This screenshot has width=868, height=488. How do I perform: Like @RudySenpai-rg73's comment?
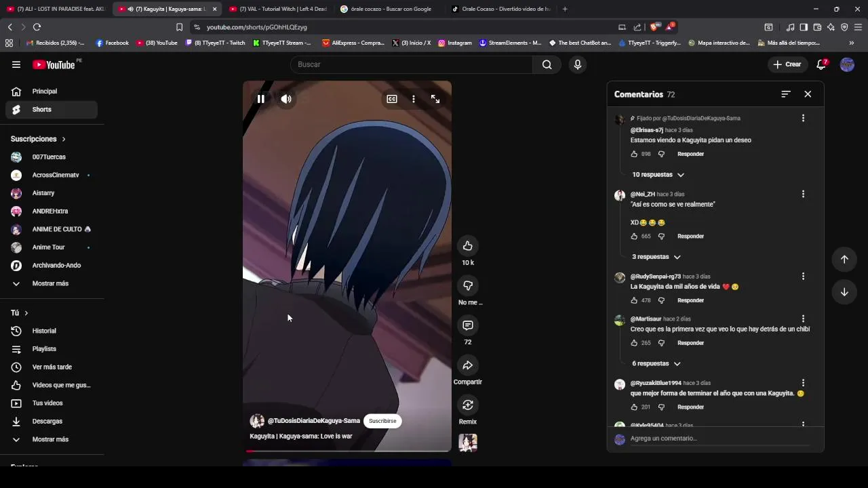click(x=634, y=300)
